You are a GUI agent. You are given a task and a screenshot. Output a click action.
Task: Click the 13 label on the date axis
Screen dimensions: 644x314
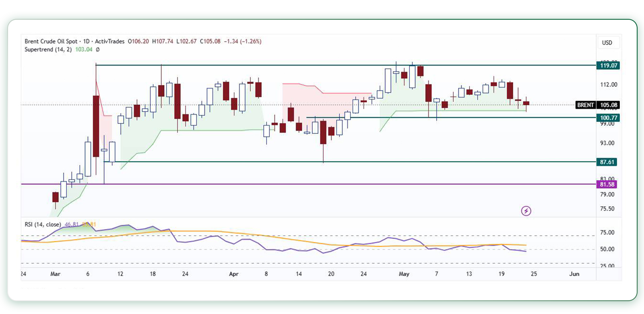tap(469, 274)
